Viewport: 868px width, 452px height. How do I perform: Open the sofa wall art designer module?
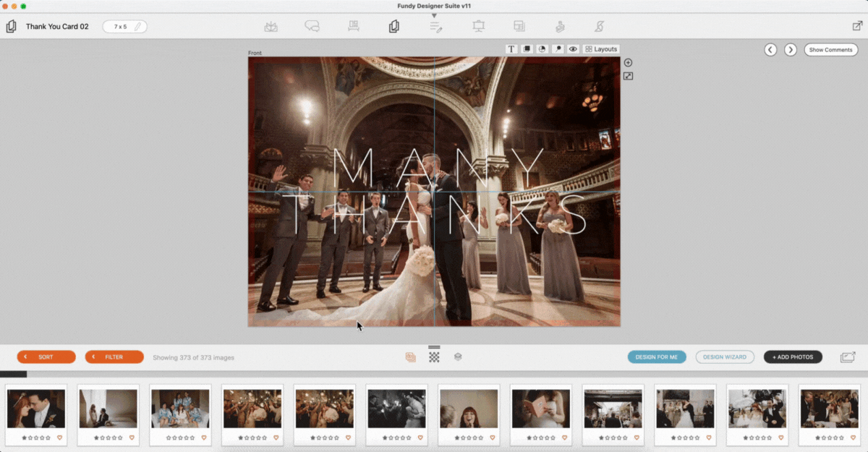coord(354,27)
